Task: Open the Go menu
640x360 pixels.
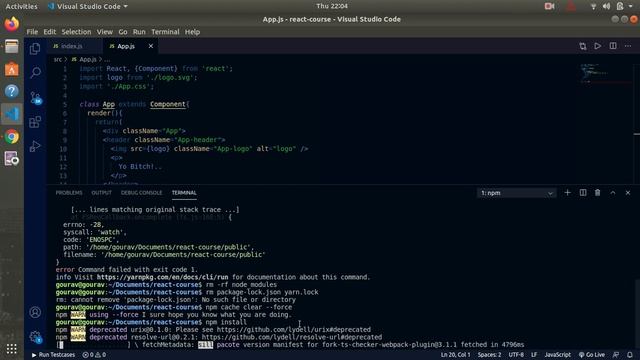Action: pos(122,32)
